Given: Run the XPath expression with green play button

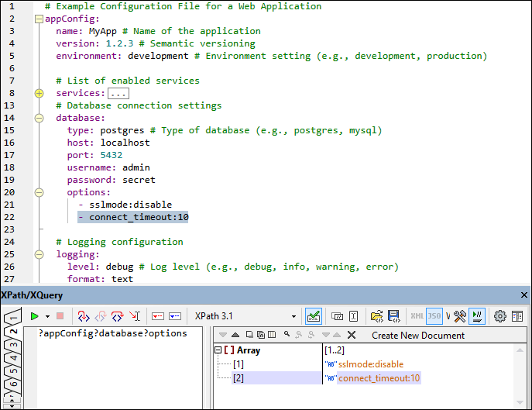Looking at the screenshot, I should (x=35, y=316).
